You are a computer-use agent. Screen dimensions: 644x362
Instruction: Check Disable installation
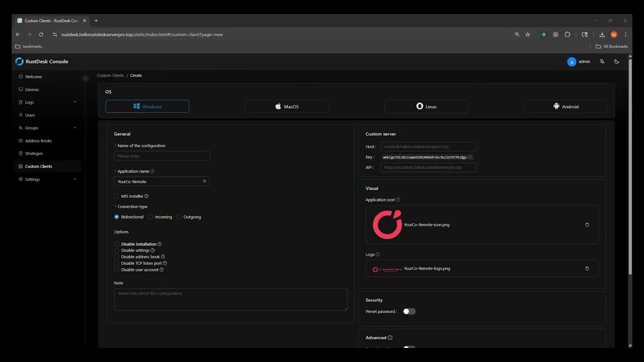coord(117,244)
